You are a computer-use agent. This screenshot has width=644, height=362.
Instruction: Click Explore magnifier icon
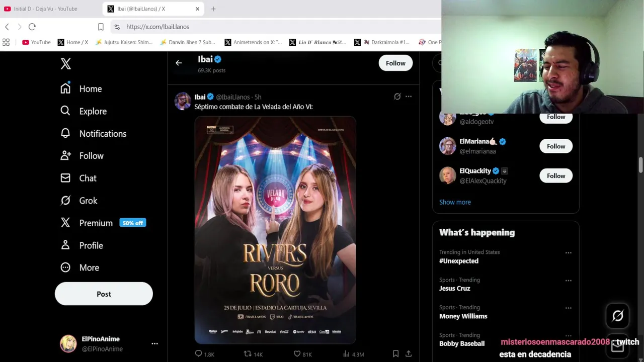click(65, 111)
